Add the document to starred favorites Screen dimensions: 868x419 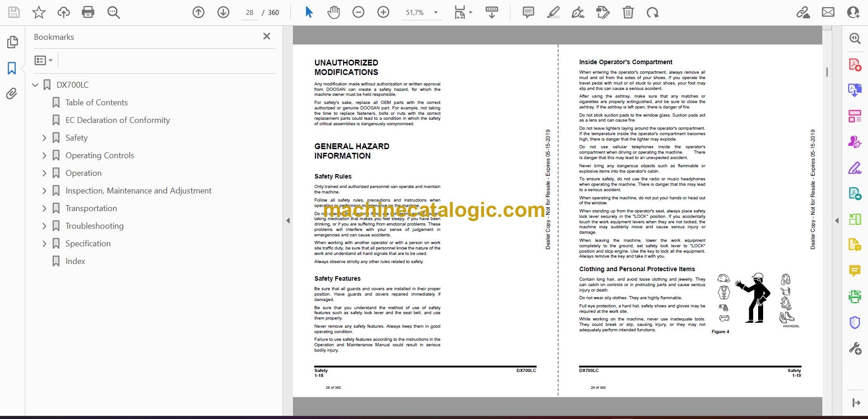(39, 12)
